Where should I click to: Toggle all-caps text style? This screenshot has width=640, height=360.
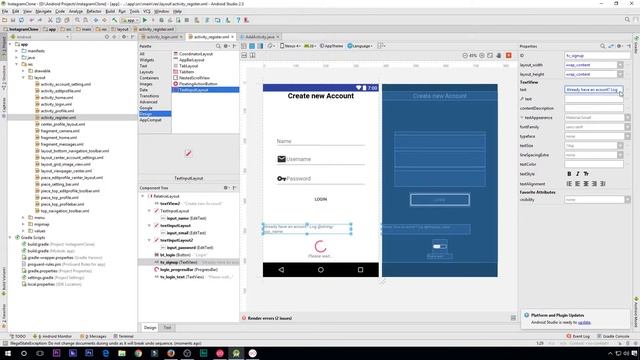click(x=586, y=174)
